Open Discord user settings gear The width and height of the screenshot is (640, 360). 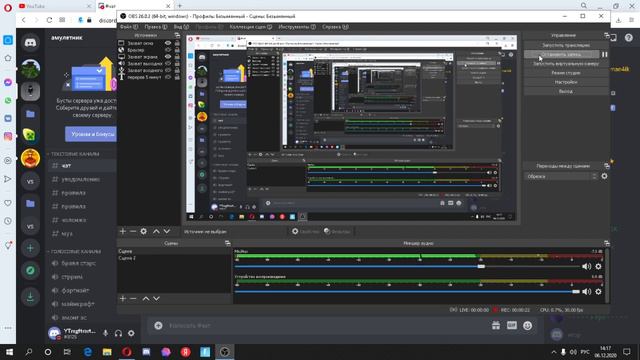pos(131,333)
